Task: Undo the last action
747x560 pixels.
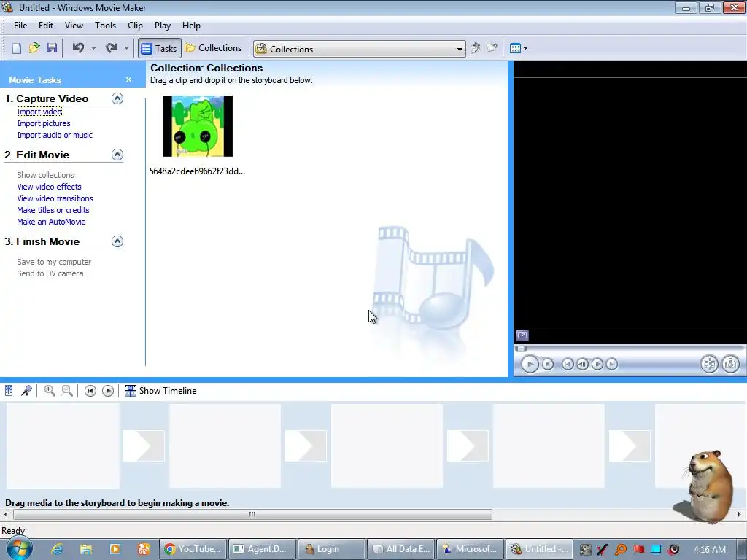Action: point(78,48)
